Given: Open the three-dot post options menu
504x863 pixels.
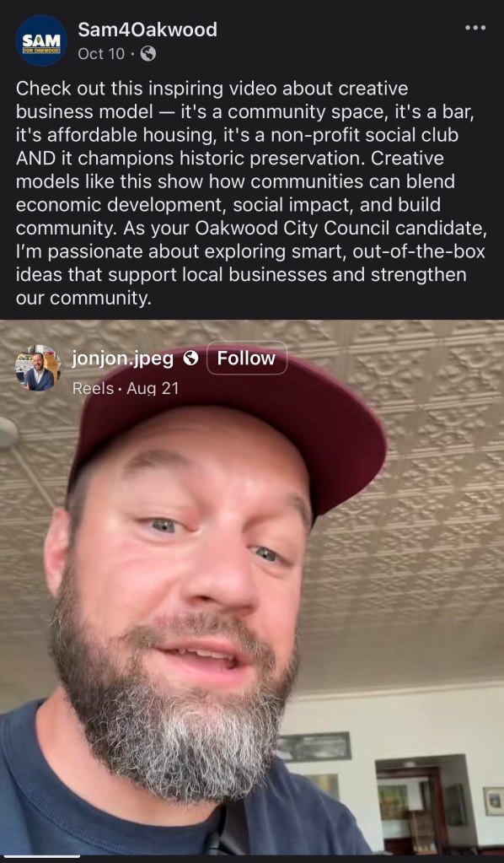Looking at the screenshot, I should pyautogui.click(x=475, y=28).
